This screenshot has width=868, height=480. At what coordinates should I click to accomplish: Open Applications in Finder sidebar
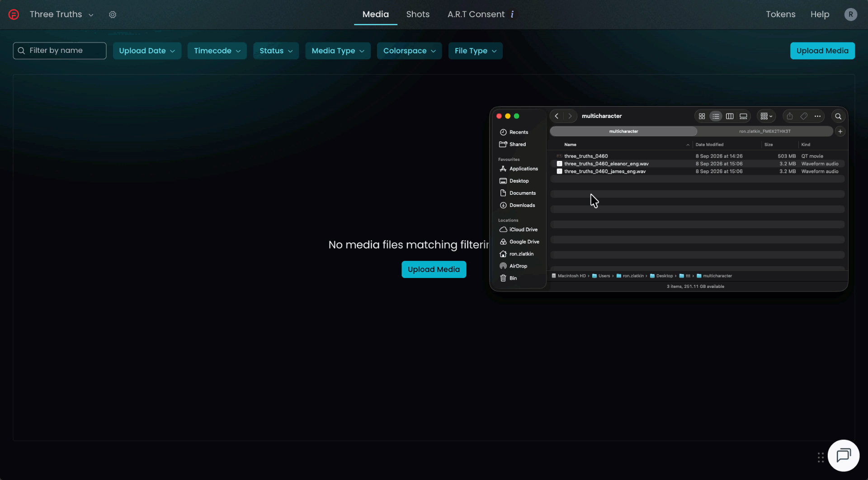[519, 169]
